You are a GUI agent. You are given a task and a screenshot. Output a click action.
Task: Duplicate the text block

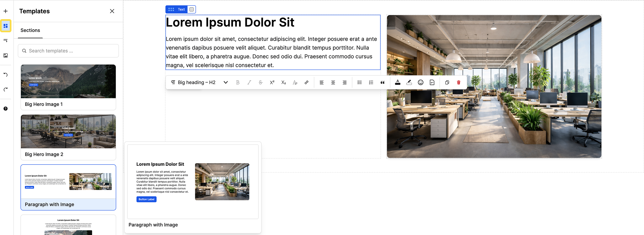(447, 82)
